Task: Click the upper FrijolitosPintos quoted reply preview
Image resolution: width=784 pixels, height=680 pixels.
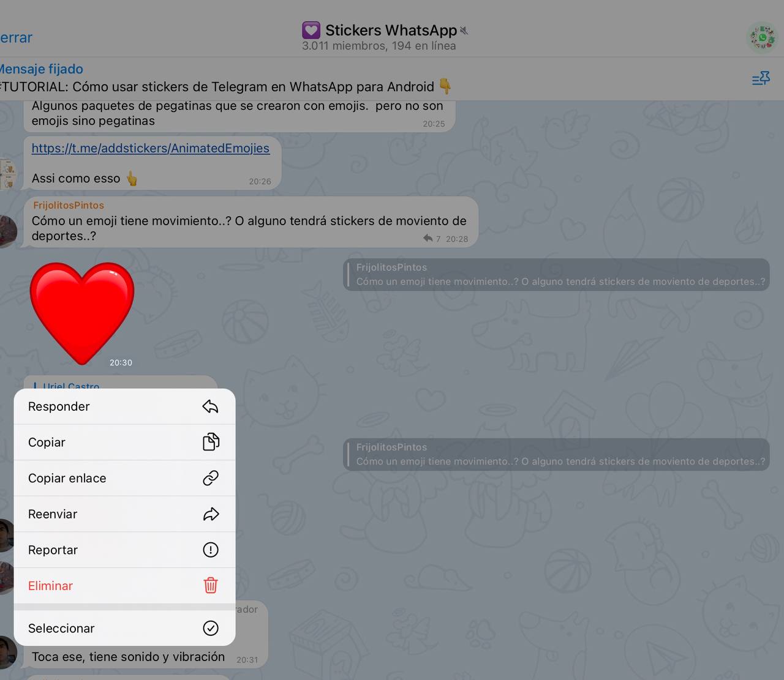Action: point(556,275)
